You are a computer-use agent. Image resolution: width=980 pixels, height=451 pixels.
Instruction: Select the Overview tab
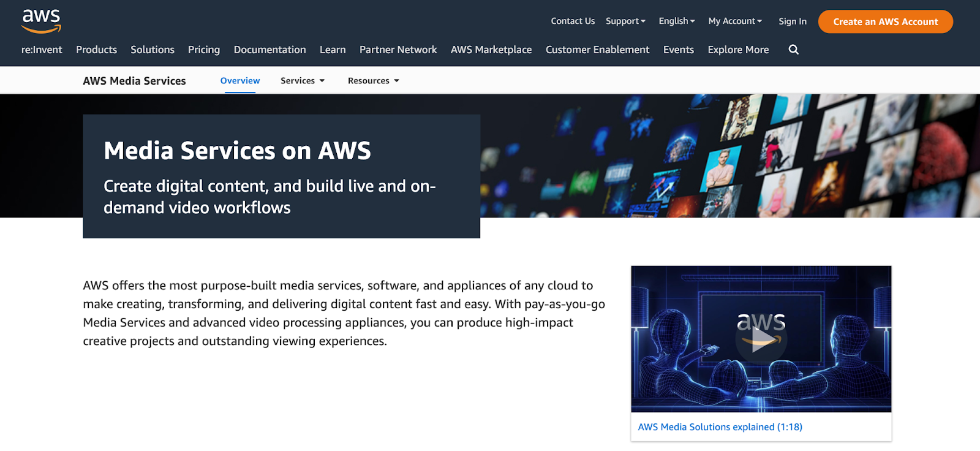[240, 81]
